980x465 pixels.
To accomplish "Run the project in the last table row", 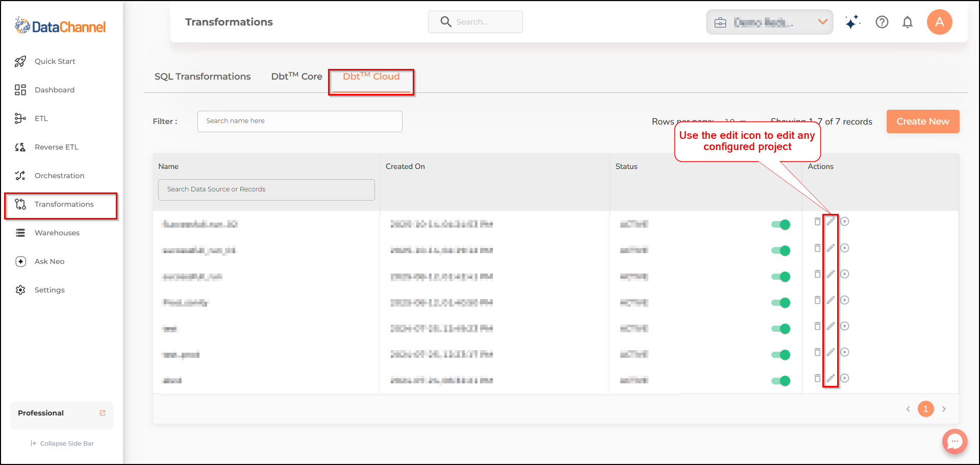I will [845, 378].
